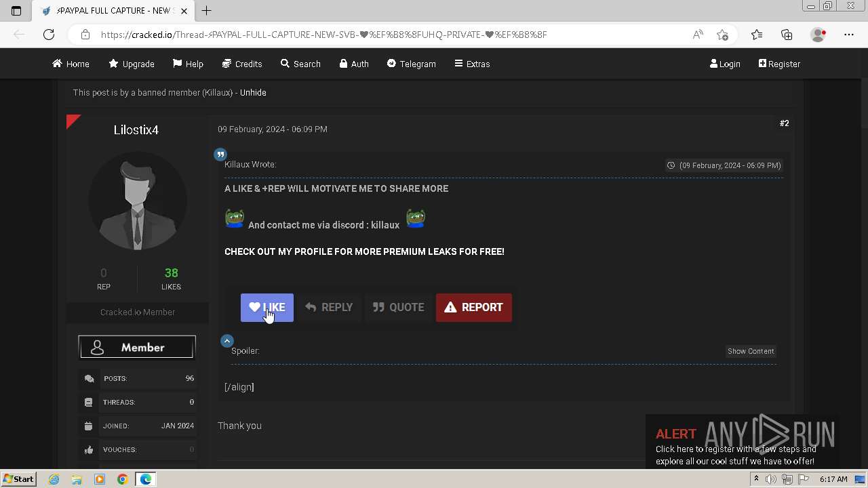
Task: Go back with browser back arrow
Action: pyautogui.click(x=19, y=35)
